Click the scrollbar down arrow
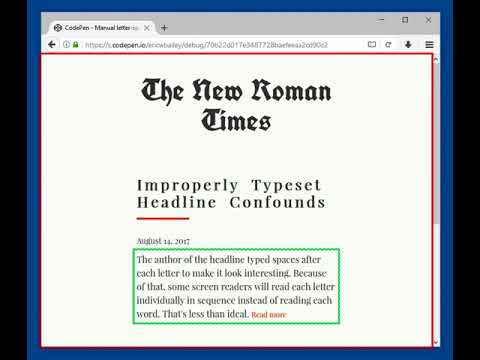 pos(435,342)
